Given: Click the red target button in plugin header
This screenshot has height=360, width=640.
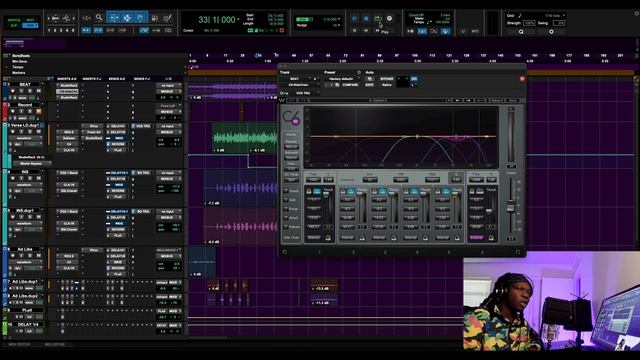Looking at the screenshot, I should [522, 79].
